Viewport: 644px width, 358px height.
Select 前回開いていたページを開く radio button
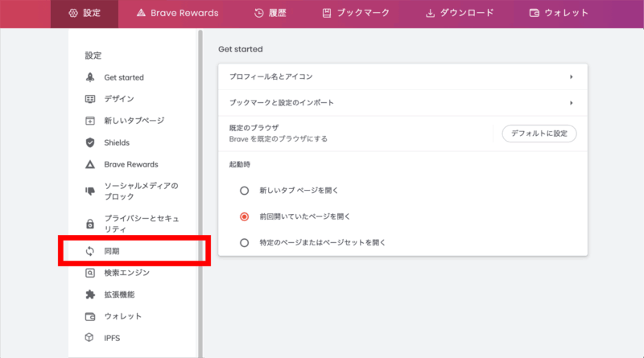click(x=245, y=216)
